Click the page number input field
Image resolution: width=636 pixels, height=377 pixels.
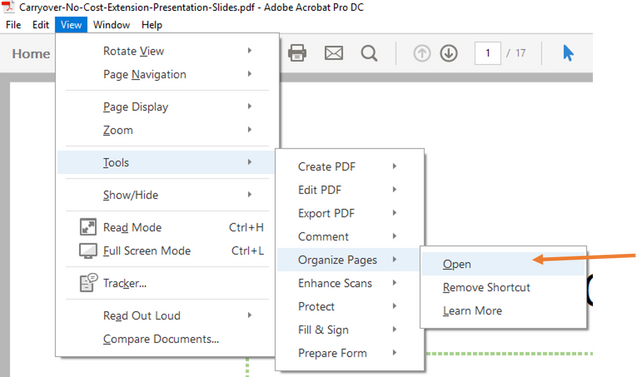(488, 53)
